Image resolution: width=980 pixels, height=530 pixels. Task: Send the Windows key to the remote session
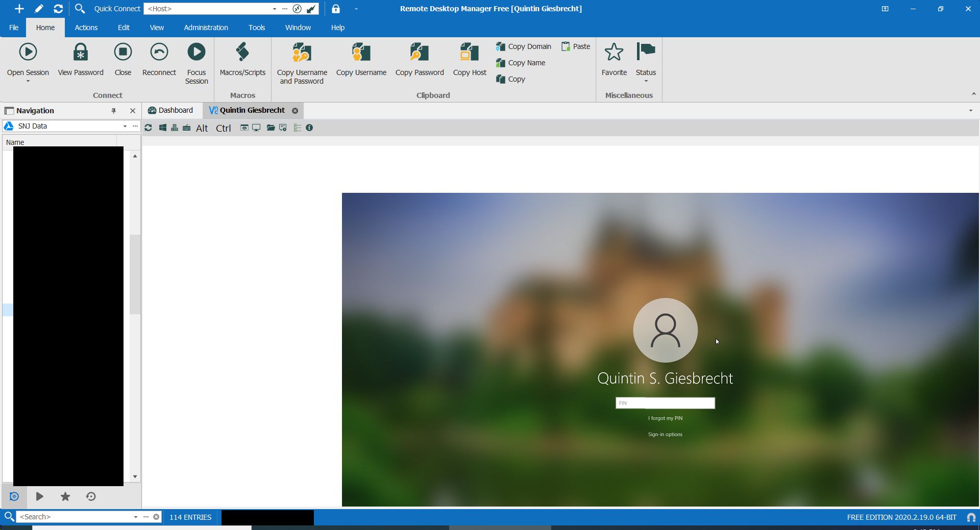[163, 128]
